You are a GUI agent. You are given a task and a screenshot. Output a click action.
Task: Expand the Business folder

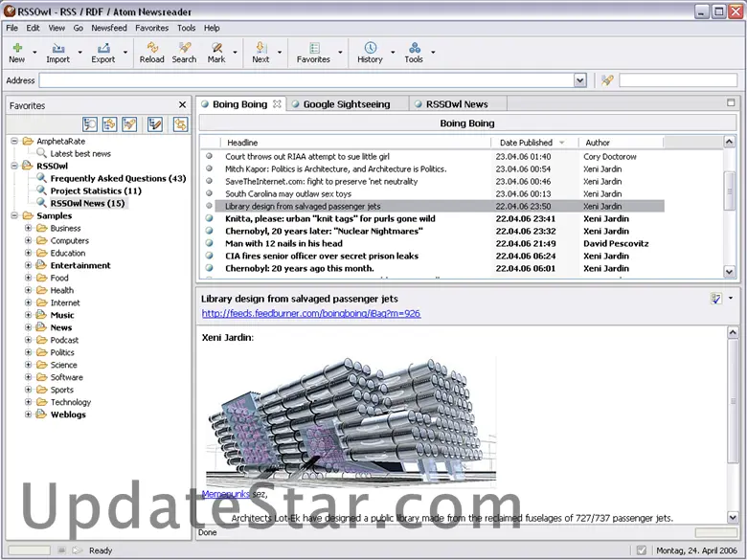28,228
